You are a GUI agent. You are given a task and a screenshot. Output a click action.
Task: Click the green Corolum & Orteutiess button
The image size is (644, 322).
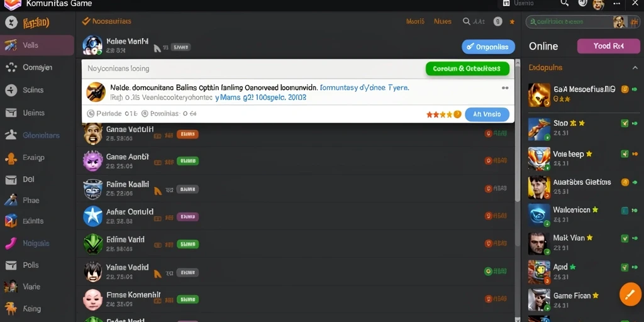[x=468, y=69]
